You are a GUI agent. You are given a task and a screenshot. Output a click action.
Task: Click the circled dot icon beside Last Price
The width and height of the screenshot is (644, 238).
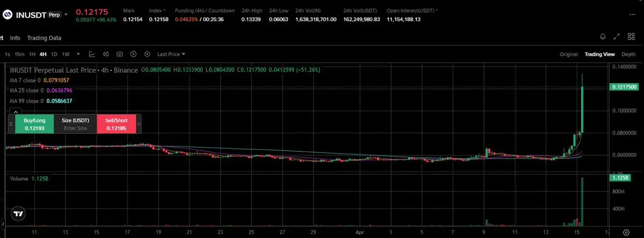pos(147,54)
